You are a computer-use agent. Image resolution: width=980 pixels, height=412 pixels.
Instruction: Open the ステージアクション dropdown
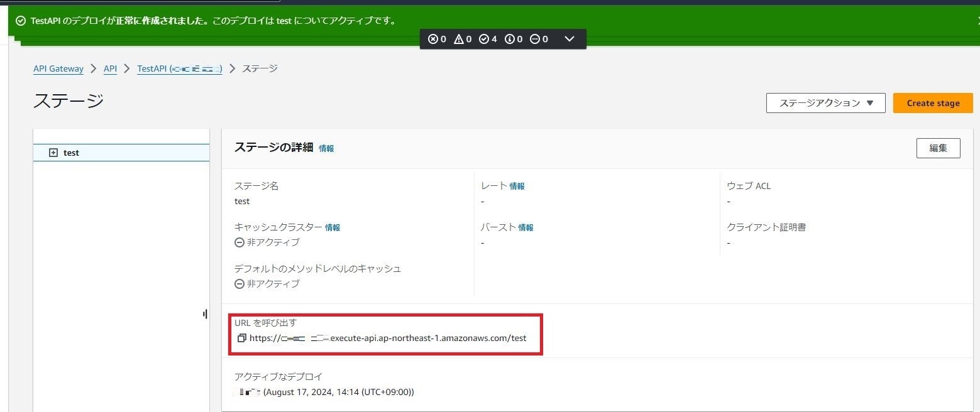coord(825,103)
